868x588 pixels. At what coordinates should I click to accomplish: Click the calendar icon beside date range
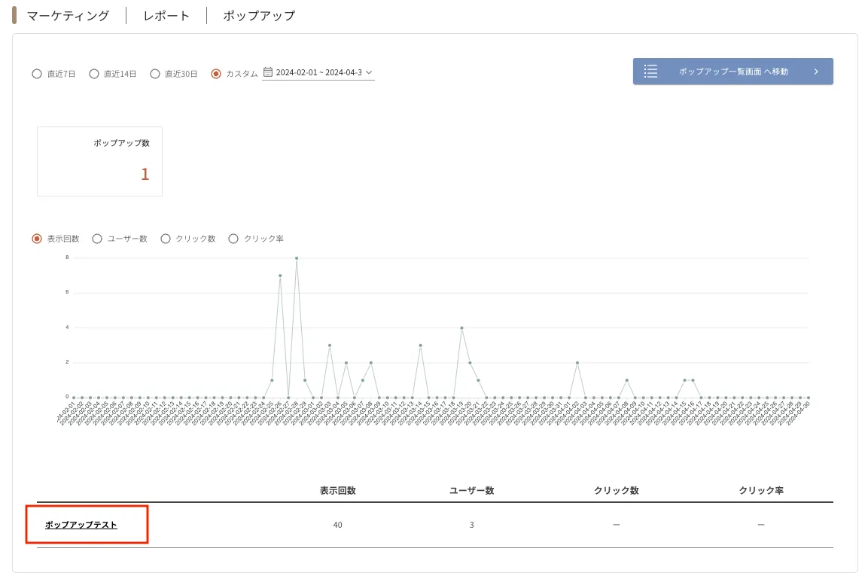tap(268, 72)
